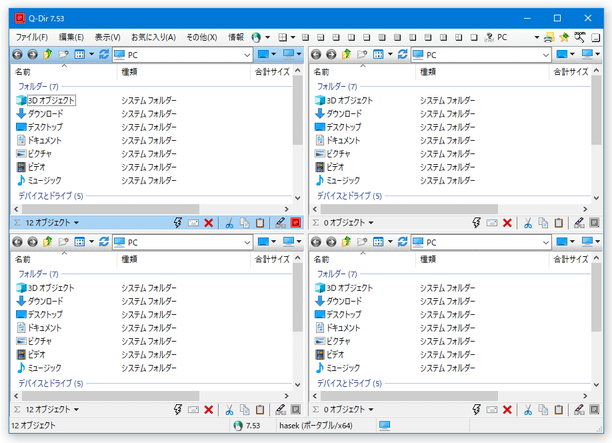Toggle the gray square button in the bottom-right pane status bar

[594, 409]
